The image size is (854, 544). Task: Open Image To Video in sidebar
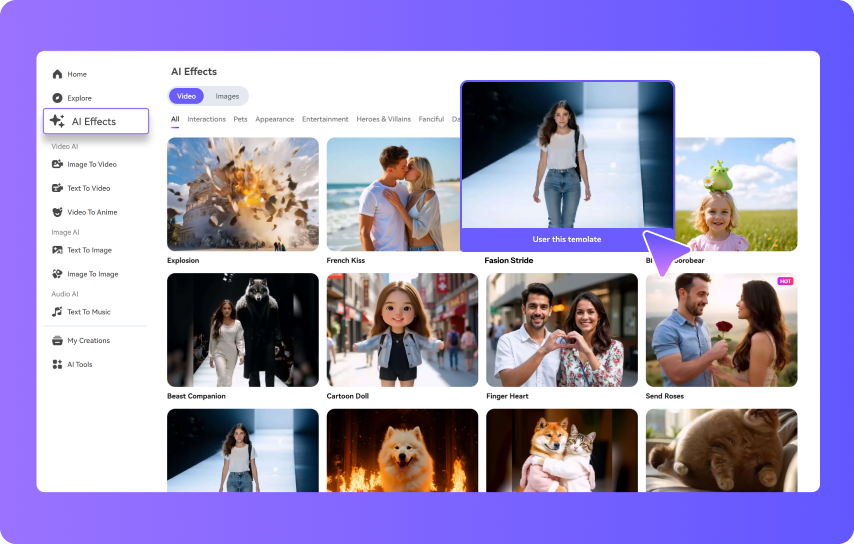[92, 164]
